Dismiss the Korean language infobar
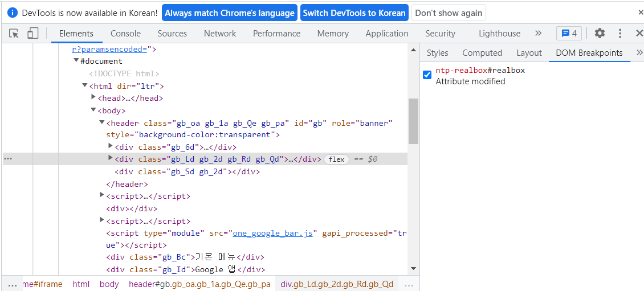644x291 pixels. (x=641, y=13)
